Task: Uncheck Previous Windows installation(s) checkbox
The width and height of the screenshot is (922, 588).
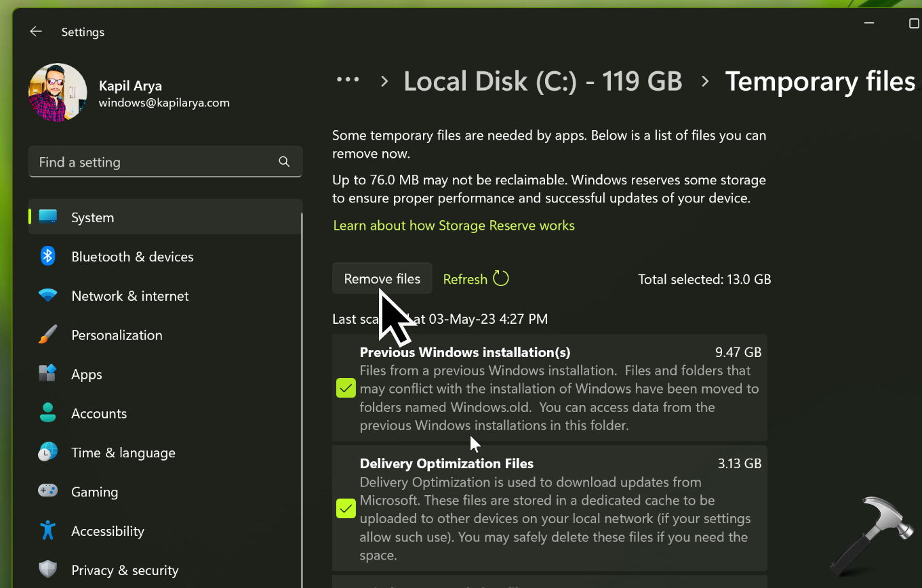Action: click(x=346, y=388)
